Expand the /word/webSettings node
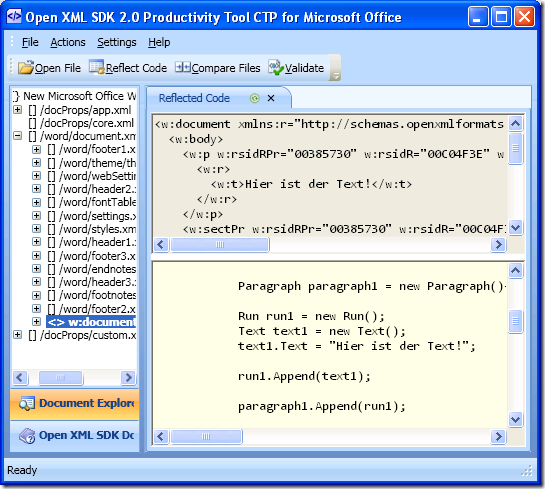Viewport: 545px width, 489px height. pos(36,176)
